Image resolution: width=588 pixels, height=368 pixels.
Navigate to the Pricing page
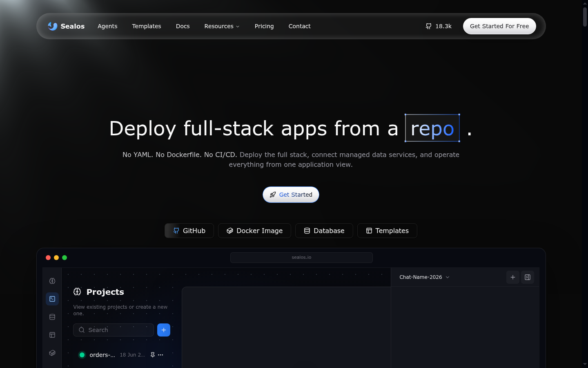[264, 26]
